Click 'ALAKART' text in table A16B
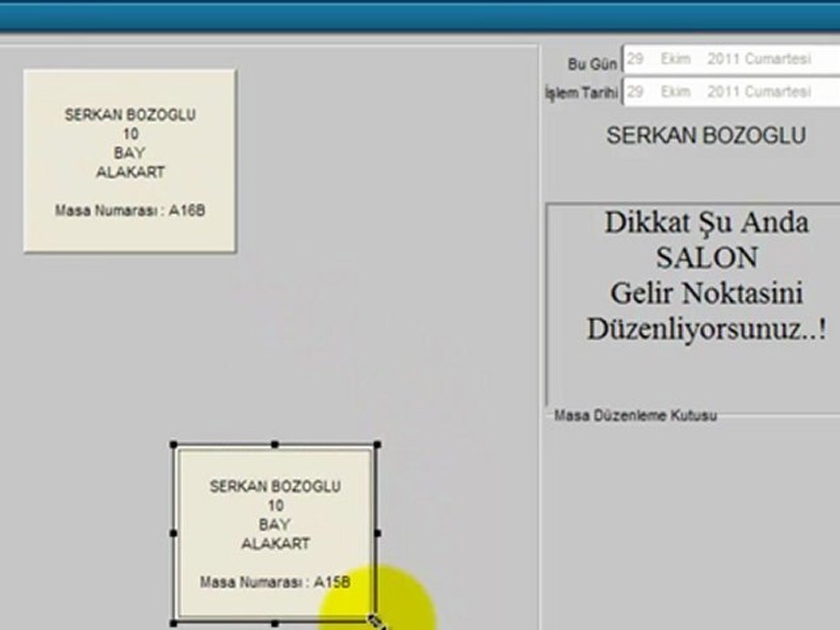This screenshot has width=840, height=630. coord(130,172)
